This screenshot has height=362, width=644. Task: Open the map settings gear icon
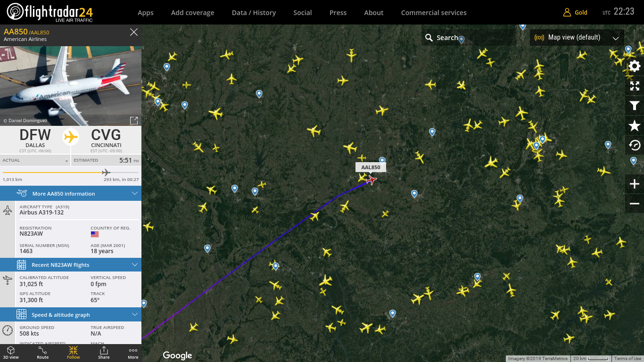click(635, 66)
